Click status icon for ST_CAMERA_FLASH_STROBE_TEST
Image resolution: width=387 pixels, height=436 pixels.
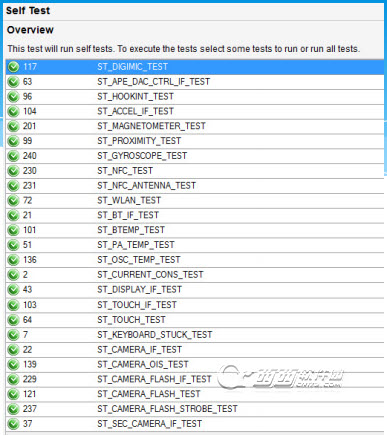[13, 409]
